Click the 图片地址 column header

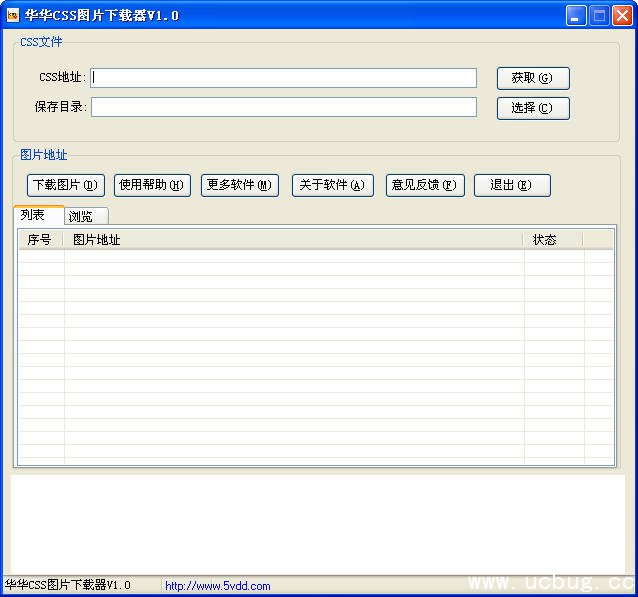tap(292, 240)
